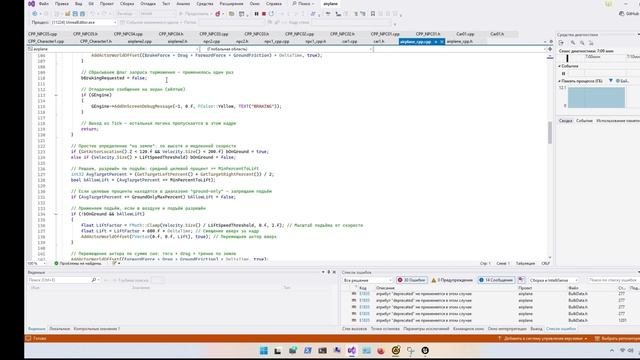Collapse the Events section in diagnostics
The width and height of the screenshot is (640, 360).
(560, 66)
